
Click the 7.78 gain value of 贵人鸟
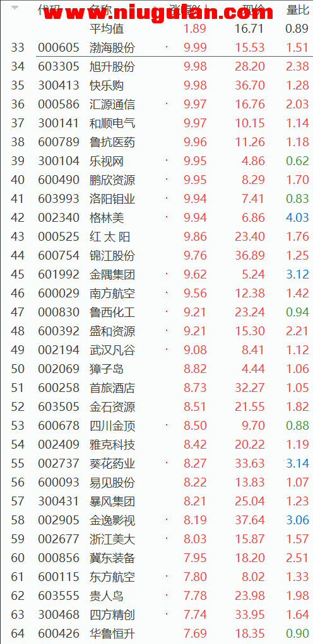pyautogui.click(x=196, y=595)
